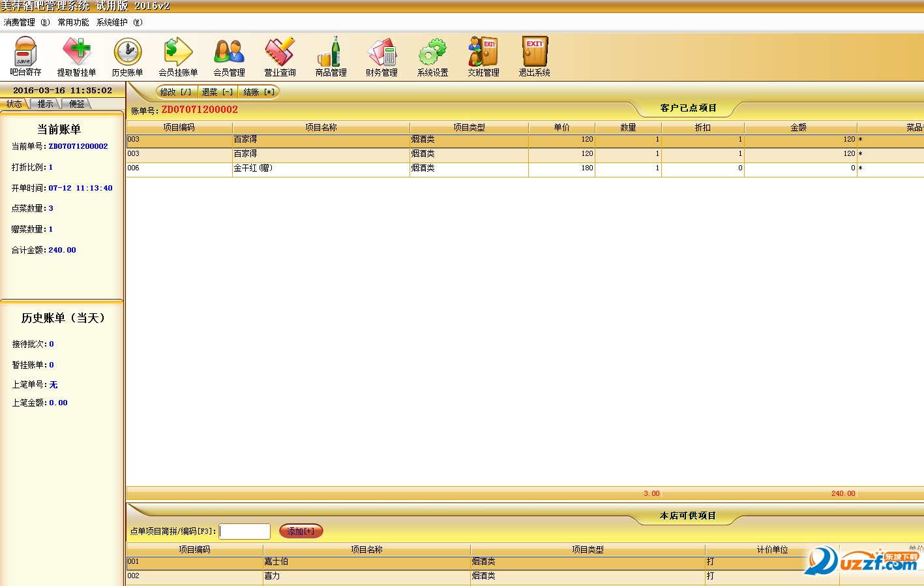Click the 折扣 column header
Viewport: 924px width, 586px height.
[702, 127]
